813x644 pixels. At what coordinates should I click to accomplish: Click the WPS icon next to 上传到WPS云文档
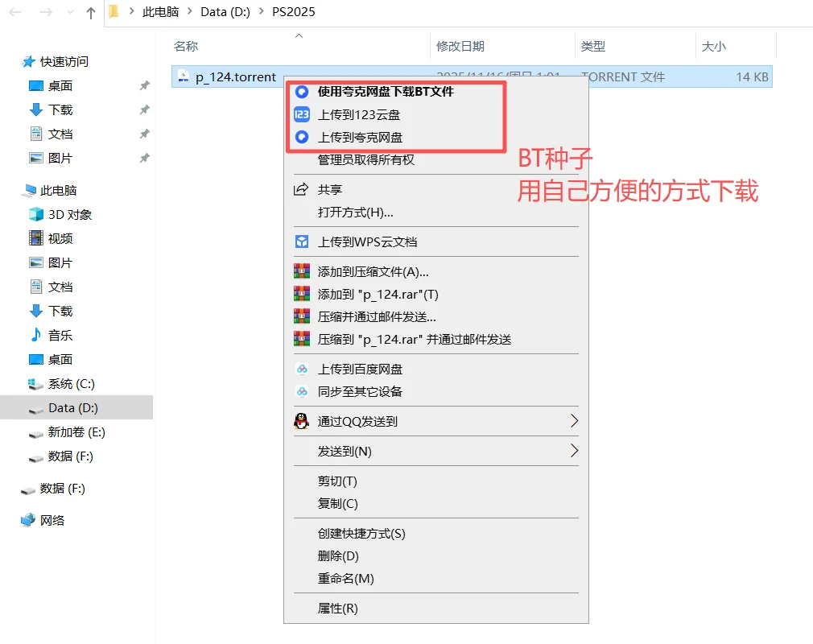click(301, 242)
